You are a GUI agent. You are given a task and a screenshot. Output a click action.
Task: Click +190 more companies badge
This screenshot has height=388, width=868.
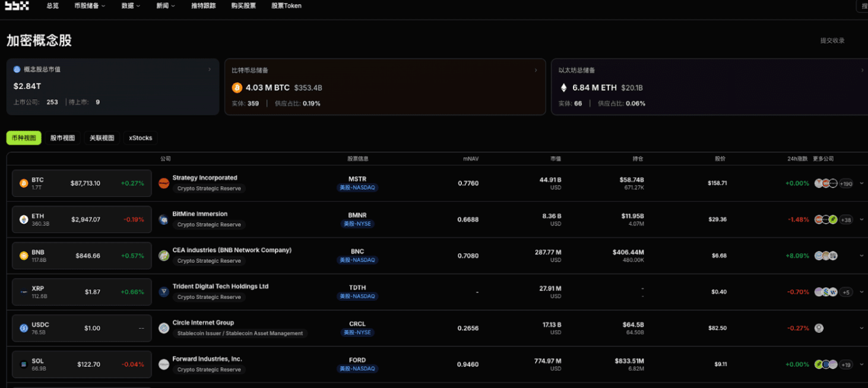point(846,184)
